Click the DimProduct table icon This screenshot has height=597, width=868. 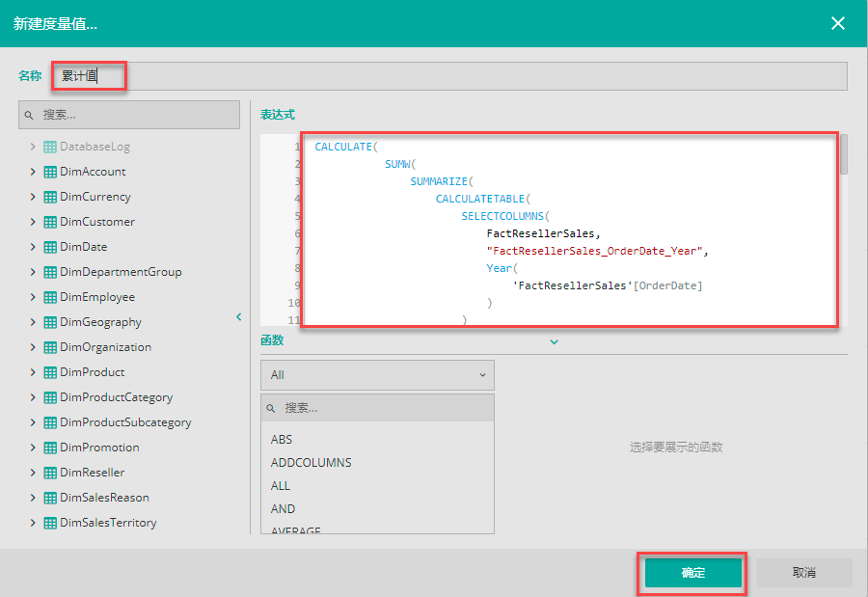click(x=50, y=372)
